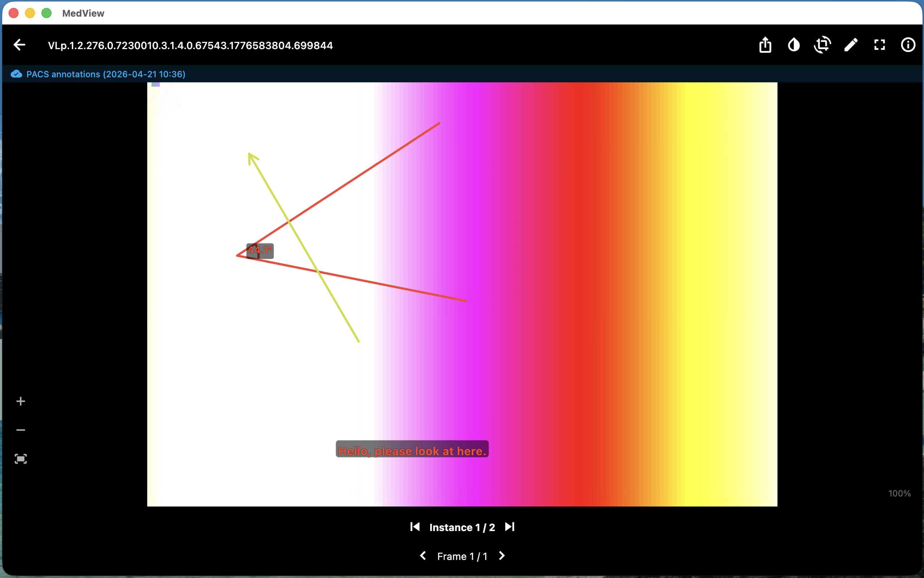This screenshot has height=578, width=924.
Task: Enter fullscreen viewing mode
Action: click(880, 45)
